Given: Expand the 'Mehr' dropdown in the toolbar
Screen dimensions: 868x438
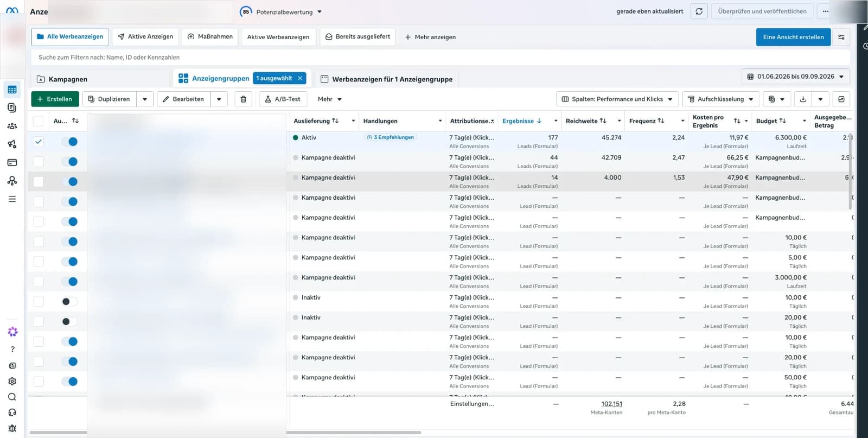Looking at the screenshot, I should (330, 99).
